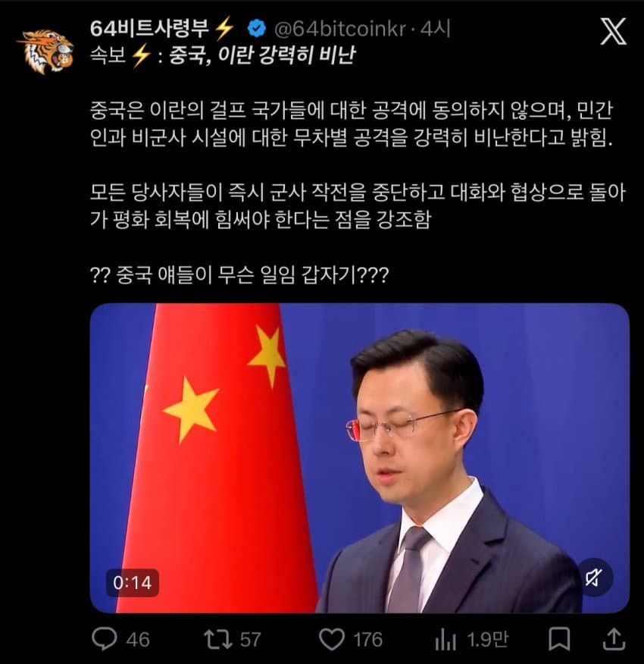Click the blue verified badge
Image resolution: width=644 pixels, height=664 pixels.
pos(257,29)
